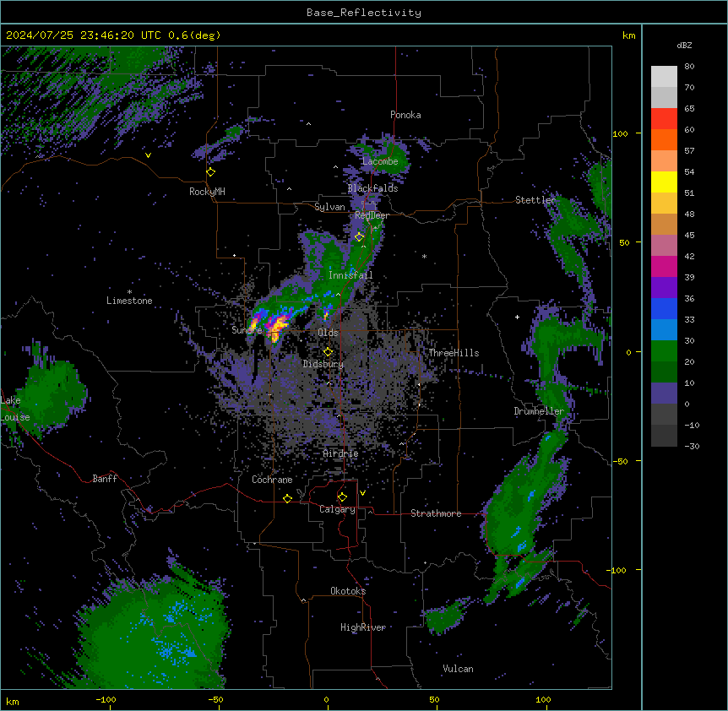Click the Vulcan town label

tap(459, 669)
